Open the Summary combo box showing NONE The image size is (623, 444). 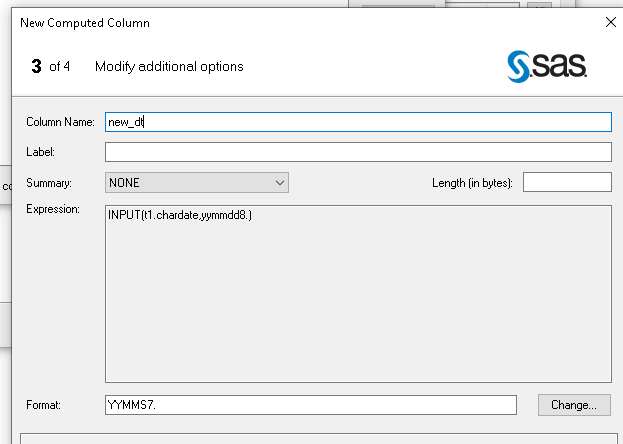pos(196,183)
